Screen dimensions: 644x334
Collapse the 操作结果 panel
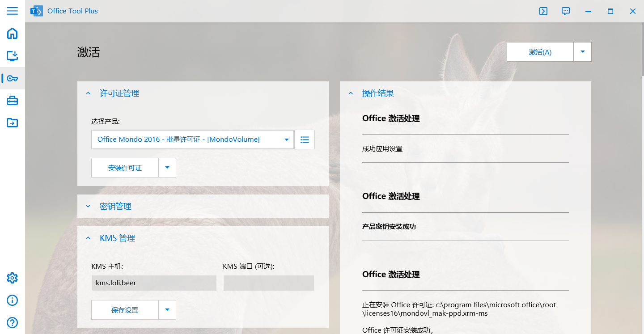pos(350,93)
